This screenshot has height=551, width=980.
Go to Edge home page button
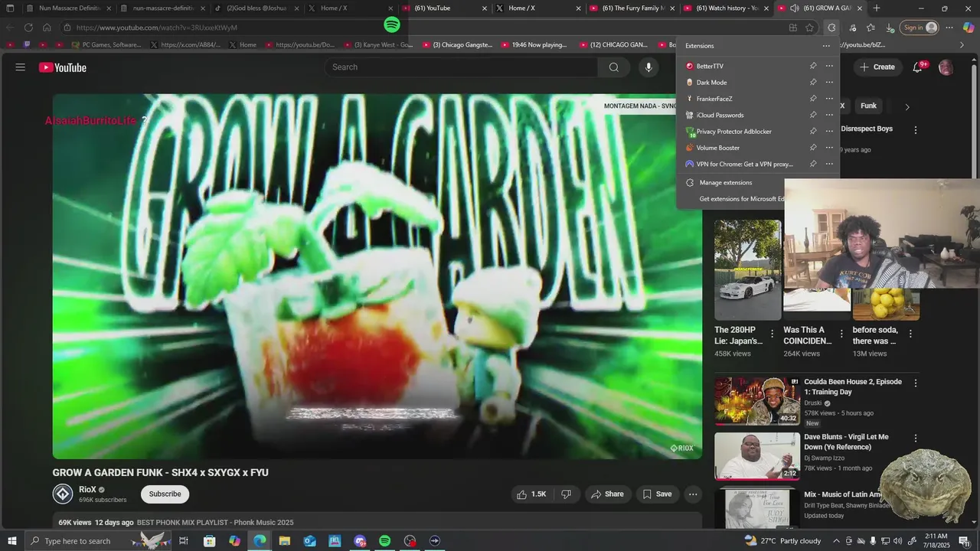47,28
